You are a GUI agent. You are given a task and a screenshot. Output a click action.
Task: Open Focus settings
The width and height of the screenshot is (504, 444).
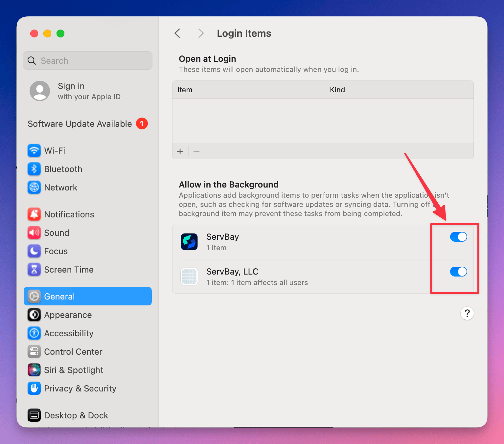pyautogui.click(x=88, y=251)
